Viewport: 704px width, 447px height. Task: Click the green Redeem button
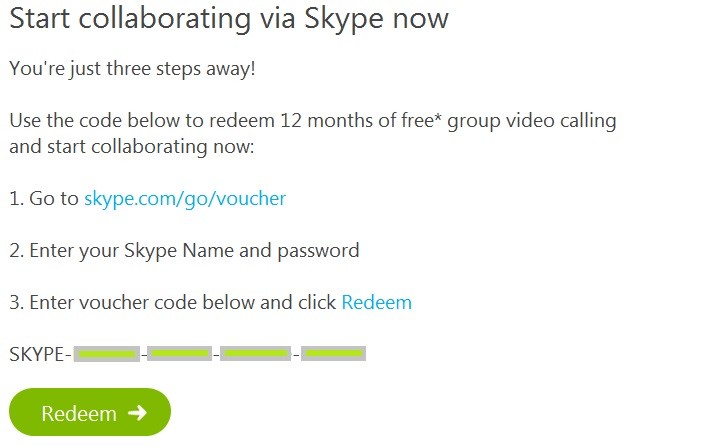(x=90, y=412)
